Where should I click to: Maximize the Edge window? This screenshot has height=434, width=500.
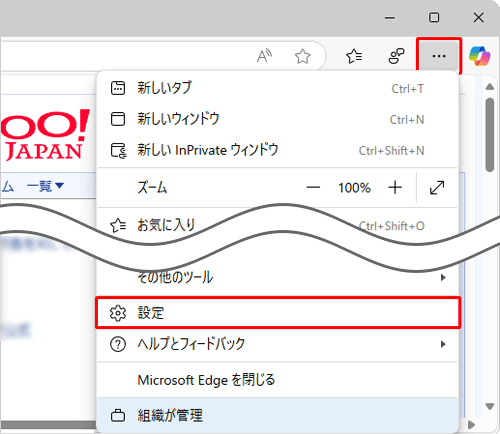(434, 17)
